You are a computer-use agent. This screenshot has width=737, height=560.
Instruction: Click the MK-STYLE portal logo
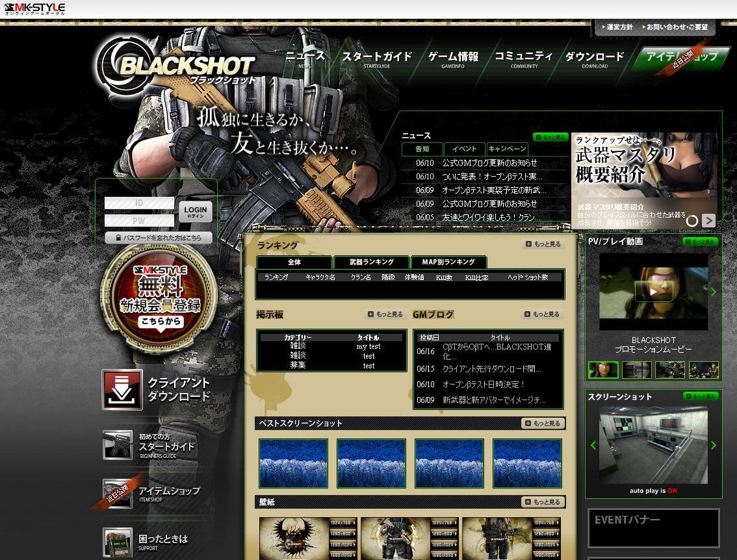[x=34, y=9]
